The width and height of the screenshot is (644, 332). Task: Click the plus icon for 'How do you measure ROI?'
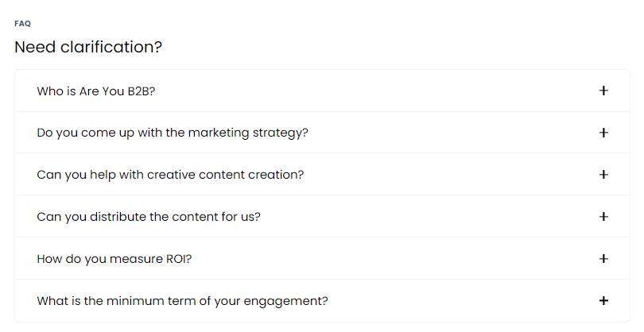tap(603, 258)
